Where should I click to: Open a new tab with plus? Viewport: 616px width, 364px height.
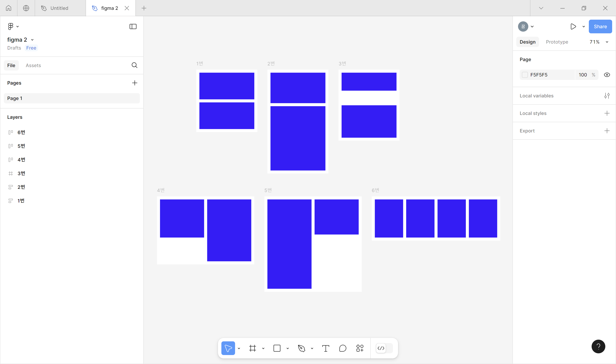tap(144, 8)
